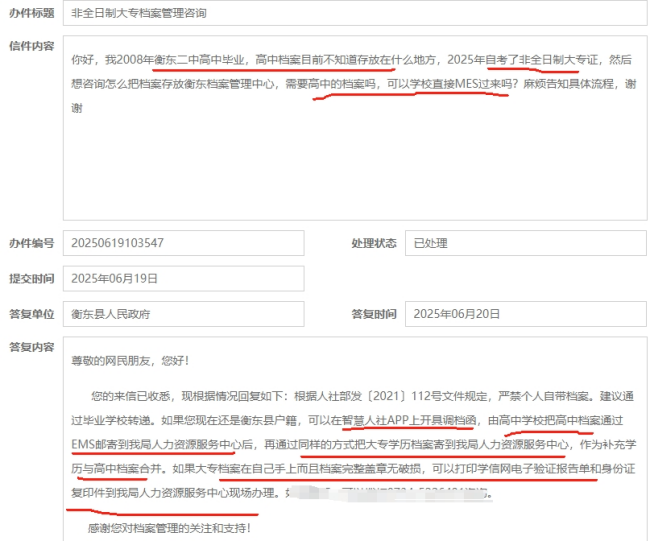
Task: Click the 答复时间 field 2025年06月20日
Action: click(x=526, y=314)
